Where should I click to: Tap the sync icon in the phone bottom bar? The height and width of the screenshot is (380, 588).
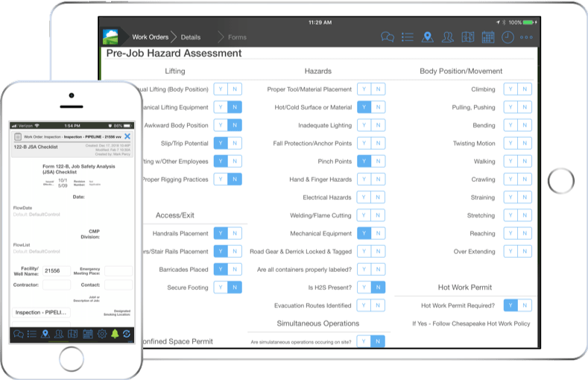pyautogui.click(x=127, y=334)
